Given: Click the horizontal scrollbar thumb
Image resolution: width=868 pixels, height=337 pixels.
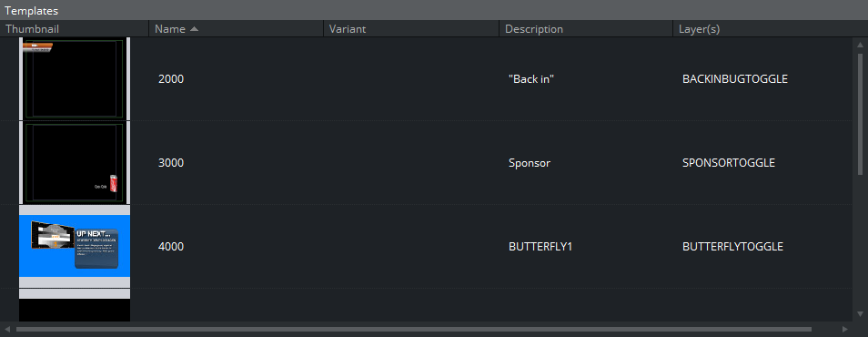Looking at the screenshot, I should pos(413,329).
